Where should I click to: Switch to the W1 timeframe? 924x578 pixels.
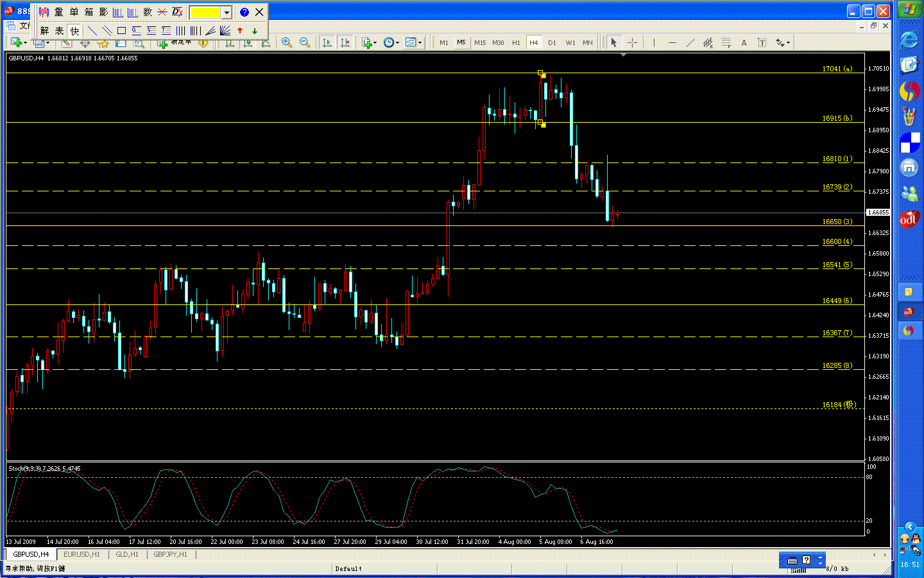[570, 42]
